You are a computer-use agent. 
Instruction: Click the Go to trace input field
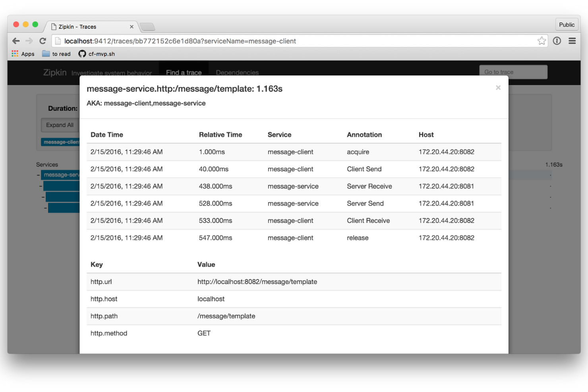[x=513, y=72]
